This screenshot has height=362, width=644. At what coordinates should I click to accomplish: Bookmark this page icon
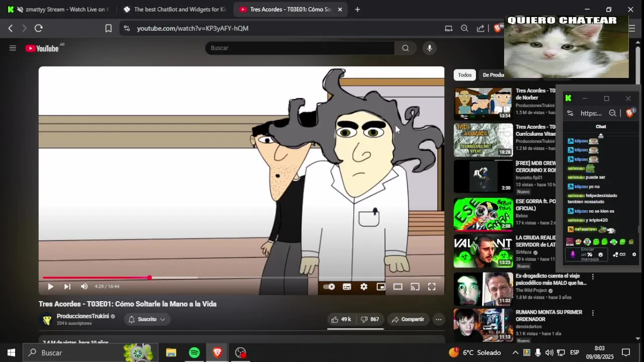click(x=108, y=28)
